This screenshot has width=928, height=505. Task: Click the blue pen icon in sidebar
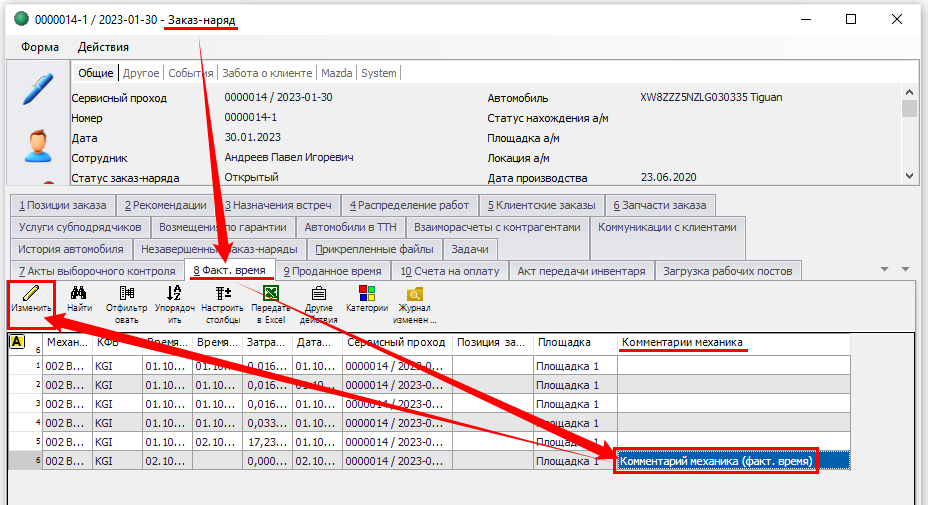coord(38,89)
